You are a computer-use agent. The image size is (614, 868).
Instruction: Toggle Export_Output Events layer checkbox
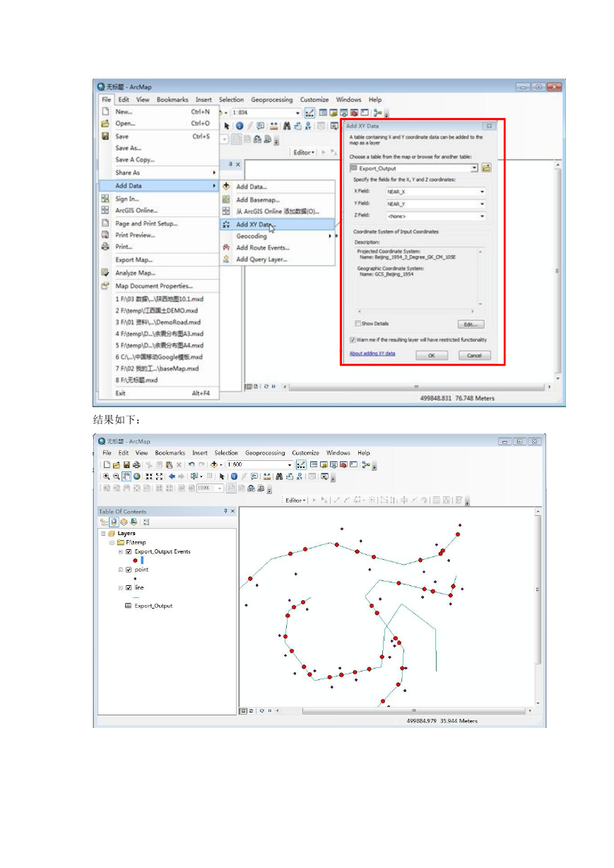tap(129, 551)
